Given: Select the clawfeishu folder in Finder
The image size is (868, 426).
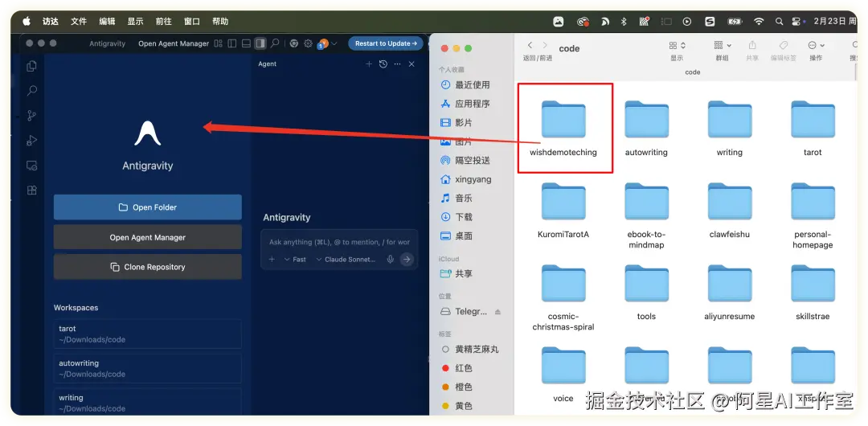Looking at the screenshot, I should (729, 211).
